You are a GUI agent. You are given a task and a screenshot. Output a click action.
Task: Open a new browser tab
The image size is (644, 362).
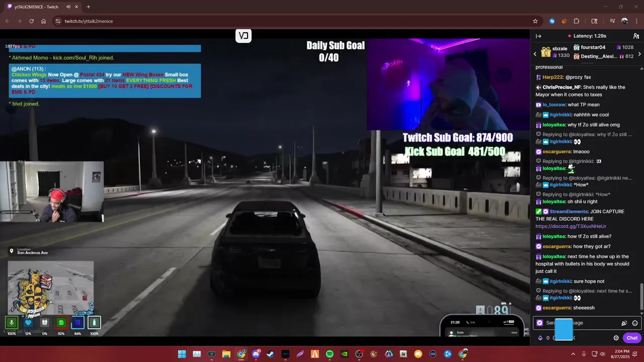point(89,7)
